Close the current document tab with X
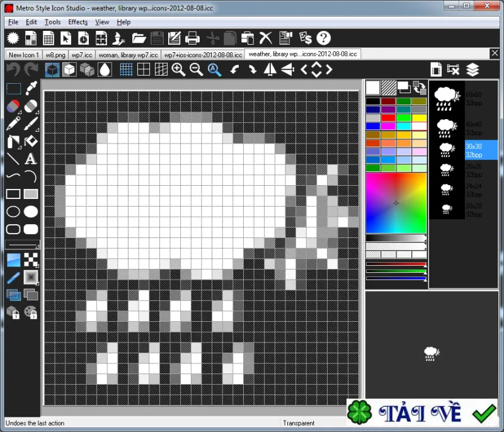 495,54
